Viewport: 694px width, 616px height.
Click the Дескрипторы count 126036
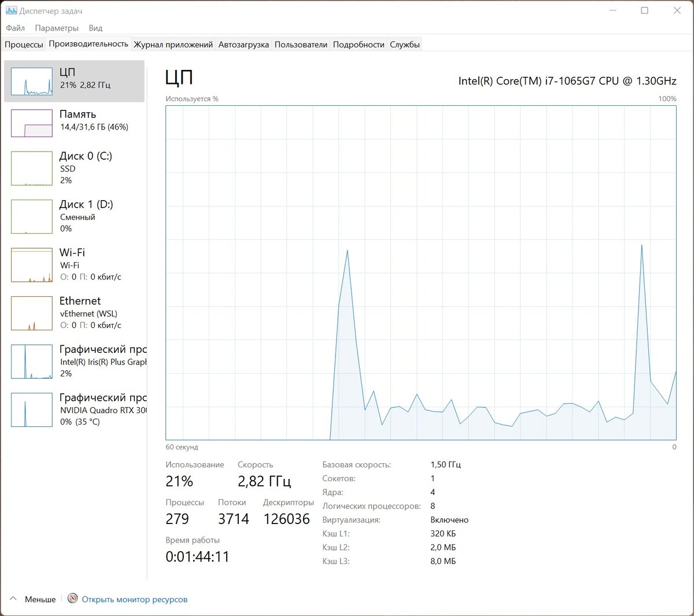(287, 519)
